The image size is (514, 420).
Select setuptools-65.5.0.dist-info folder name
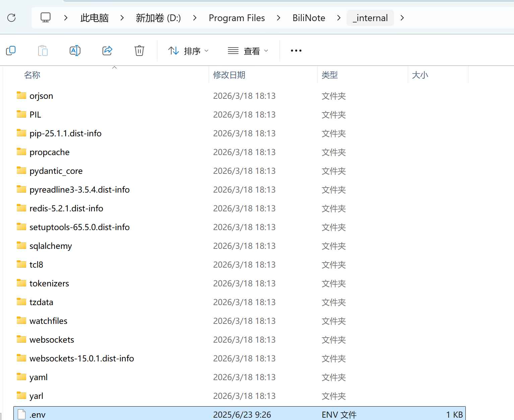[79, 227]
